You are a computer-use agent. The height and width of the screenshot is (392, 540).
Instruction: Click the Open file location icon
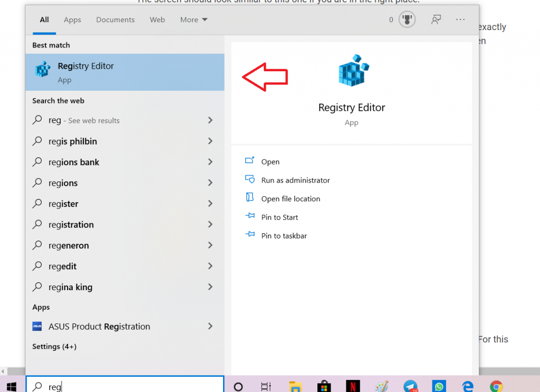pyautogui.click(x=249, y=197)
